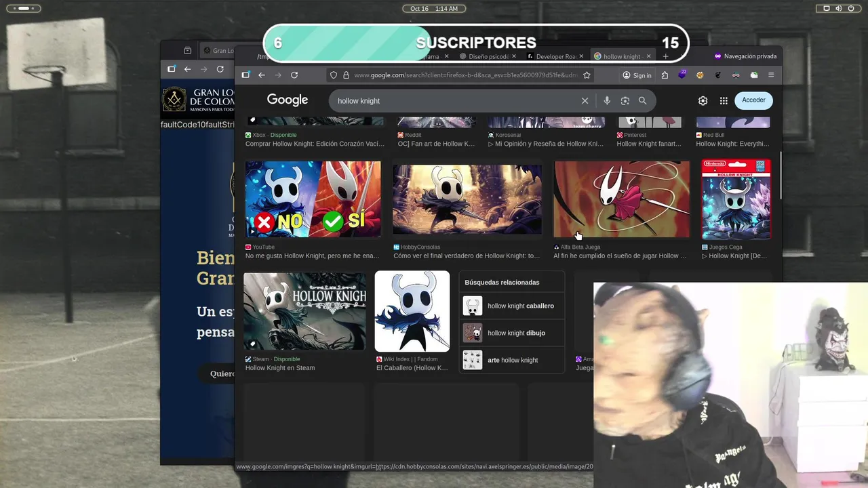Viewport: 868px width, 488px height.
Task: Submit search with the magnifier icon
Action: pos(643,101)
